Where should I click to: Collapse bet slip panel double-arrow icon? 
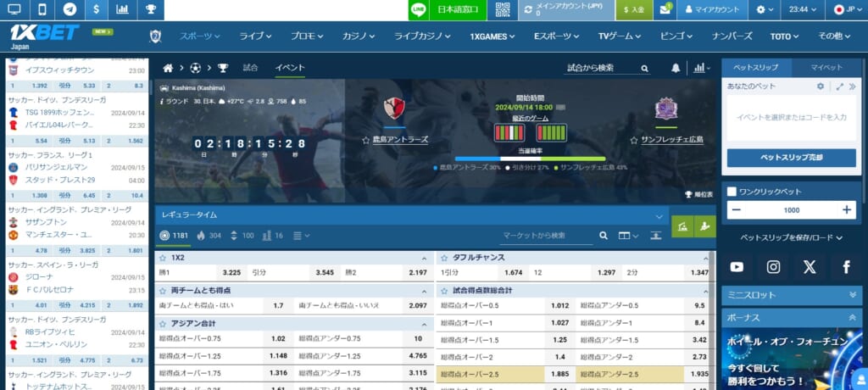coord(852,86)
